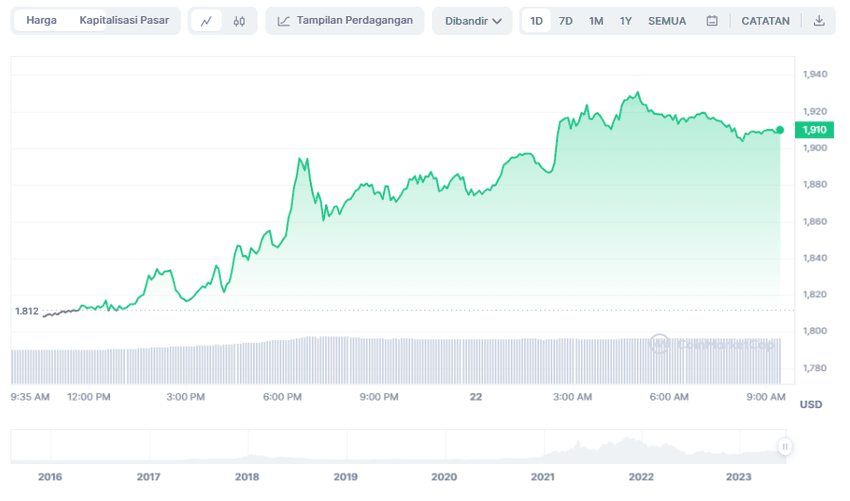Screen dimensions: 850x501
Task: Open the Dibandir dropdown
Action: (x=472, y=21)
